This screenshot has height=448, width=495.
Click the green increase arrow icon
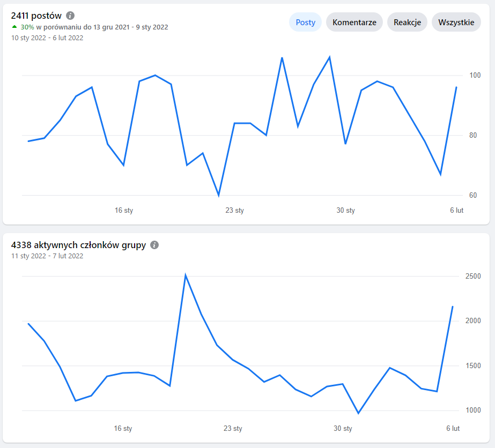[14, 27]
